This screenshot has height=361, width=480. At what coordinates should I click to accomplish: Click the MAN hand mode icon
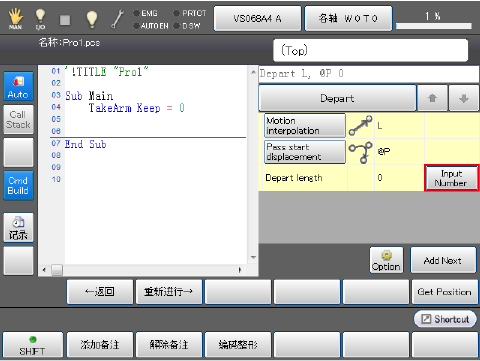coord(15,19)
